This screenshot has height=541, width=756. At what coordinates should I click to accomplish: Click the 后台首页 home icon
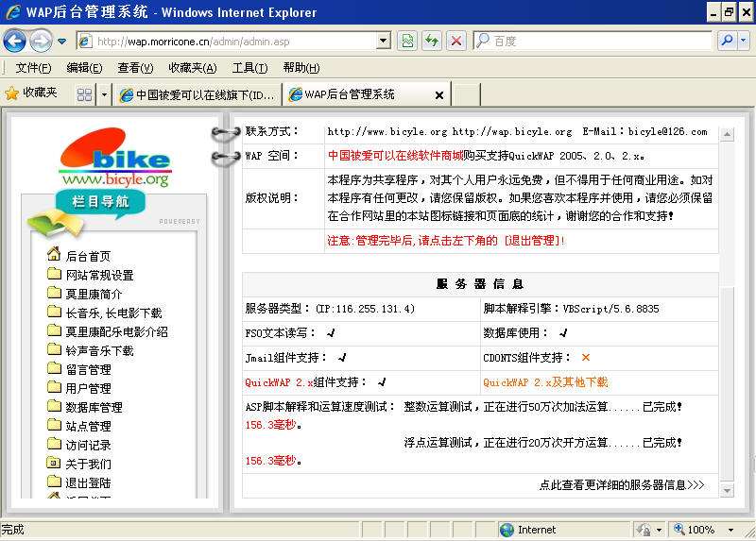click(x=54, y=255)
